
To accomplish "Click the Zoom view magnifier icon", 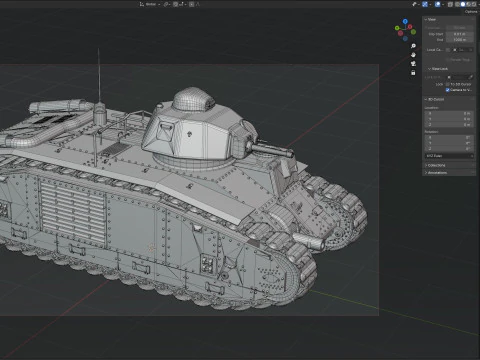I will coord(413,46).
